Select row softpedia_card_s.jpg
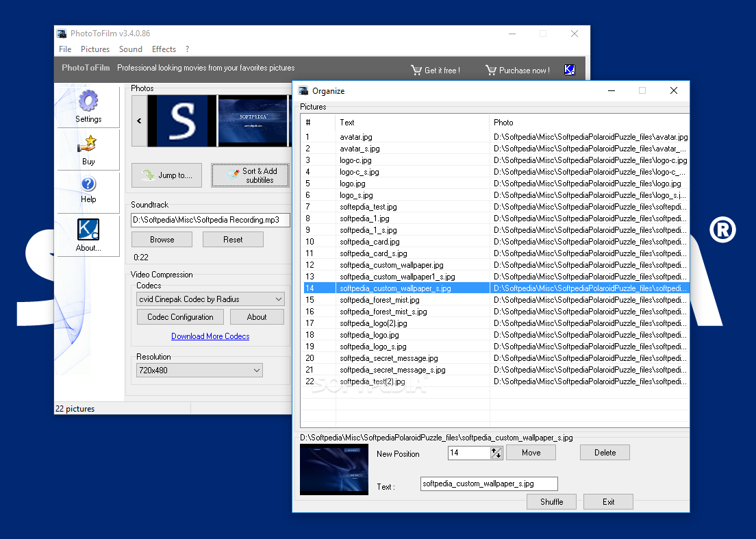 tap(494, 253)
